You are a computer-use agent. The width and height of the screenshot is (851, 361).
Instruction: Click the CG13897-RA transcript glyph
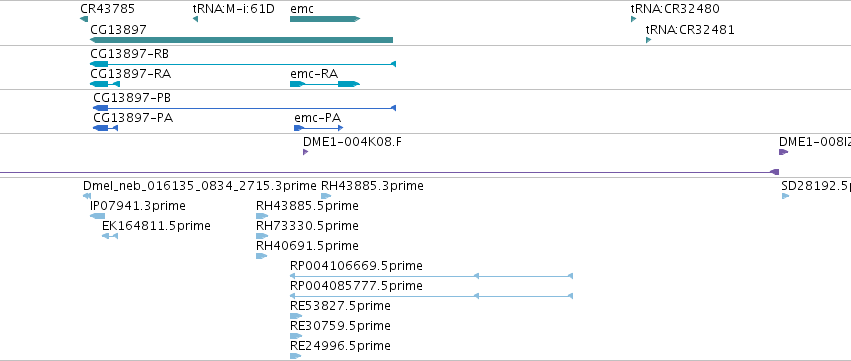click(105, 84)
